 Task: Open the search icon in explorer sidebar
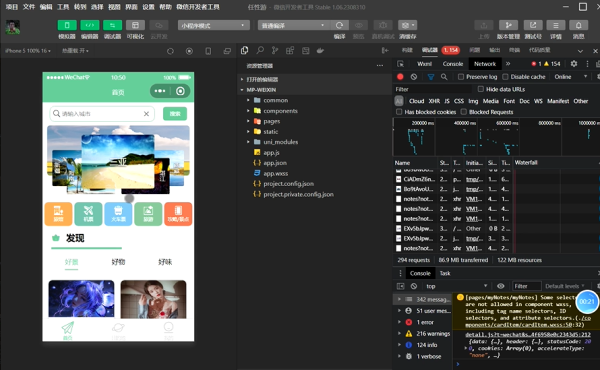click(260, 50)
